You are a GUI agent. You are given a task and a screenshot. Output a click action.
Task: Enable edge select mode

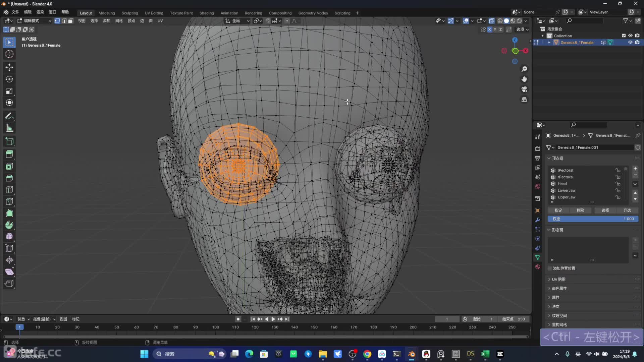pos(64,21)
